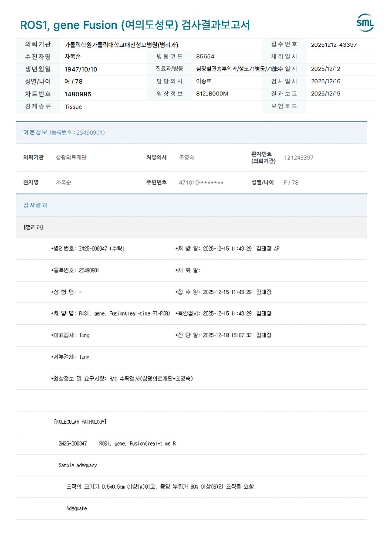Click the 병원코드 value 85654
Screen dimensions: 392x554
pos(205,57)
